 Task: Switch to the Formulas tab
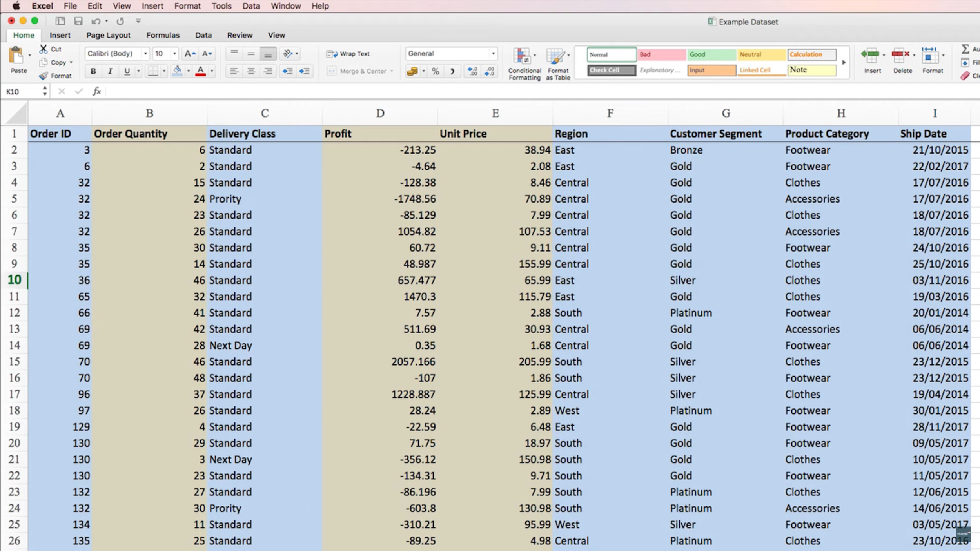[x=163, y=35]
